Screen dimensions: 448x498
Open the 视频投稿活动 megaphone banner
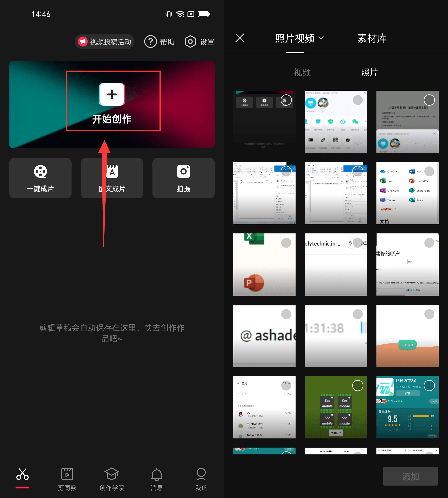pyautogui.click(x=104, y=42)
